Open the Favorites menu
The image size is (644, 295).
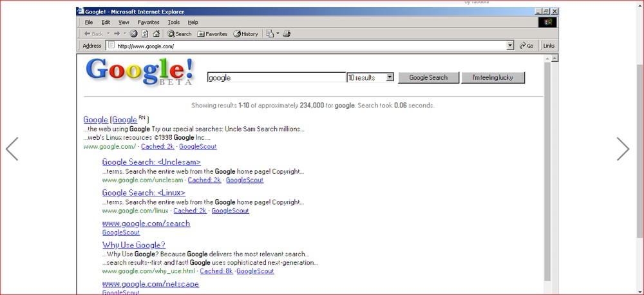(x=148, y=22)
